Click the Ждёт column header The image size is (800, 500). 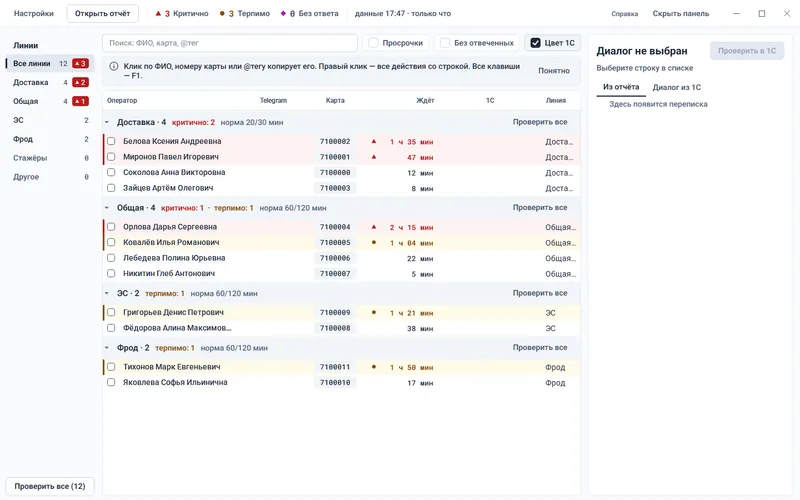425,101
